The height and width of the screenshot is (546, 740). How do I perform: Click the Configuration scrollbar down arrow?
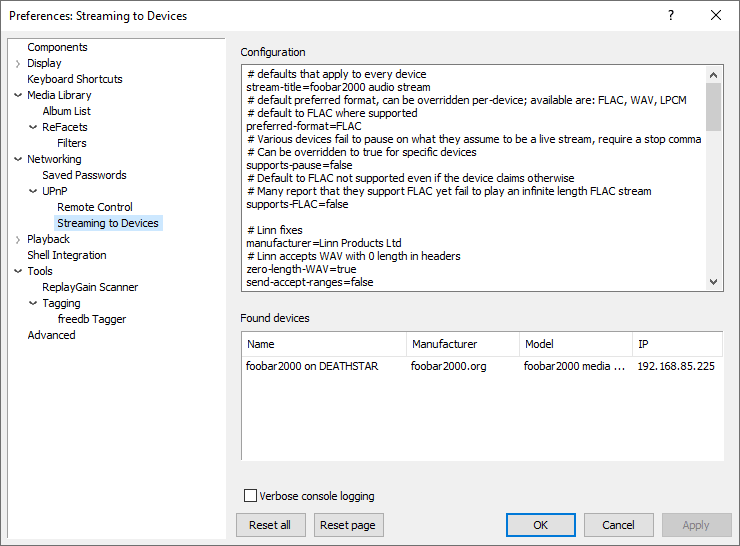(714, 282)
